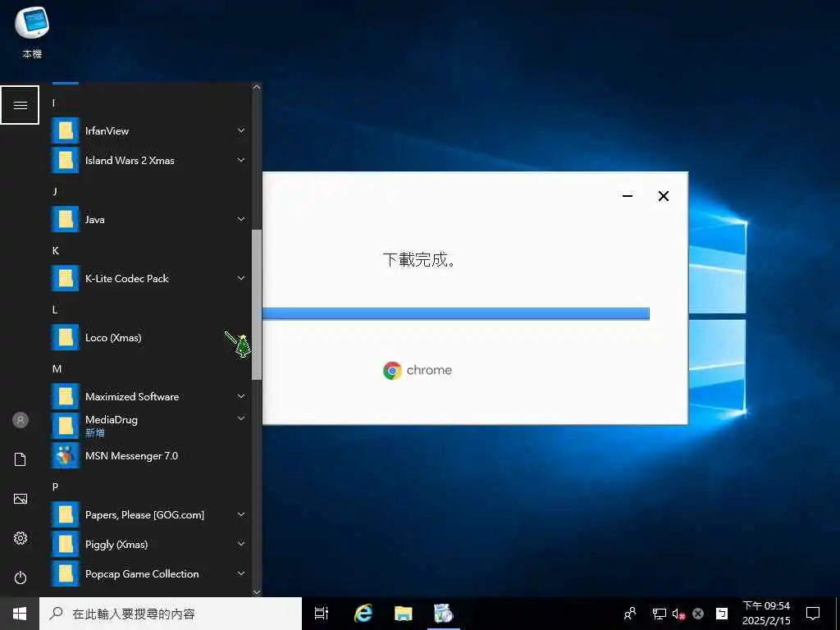Click the letter I group header

(x=53, y=103)
